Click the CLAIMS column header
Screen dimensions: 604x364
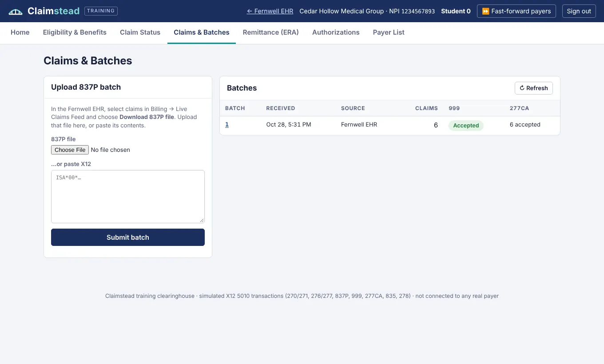[x=426, y=108]
